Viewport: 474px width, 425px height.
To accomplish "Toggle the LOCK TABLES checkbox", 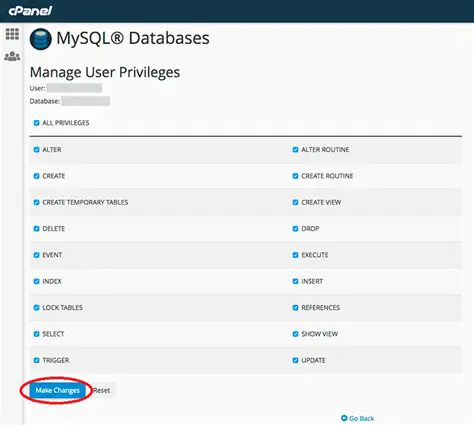I will pos(37,308).
